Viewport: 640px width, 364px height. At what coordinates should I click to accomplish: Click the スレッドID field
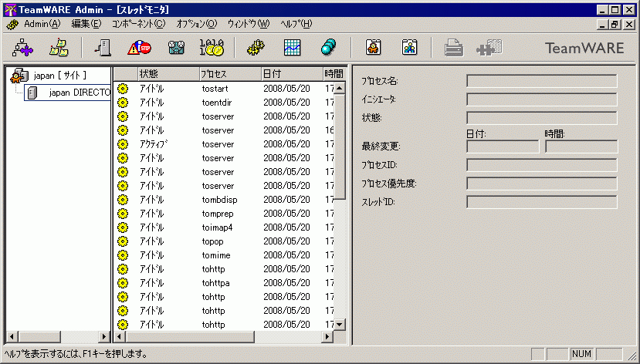pos(542,202)
